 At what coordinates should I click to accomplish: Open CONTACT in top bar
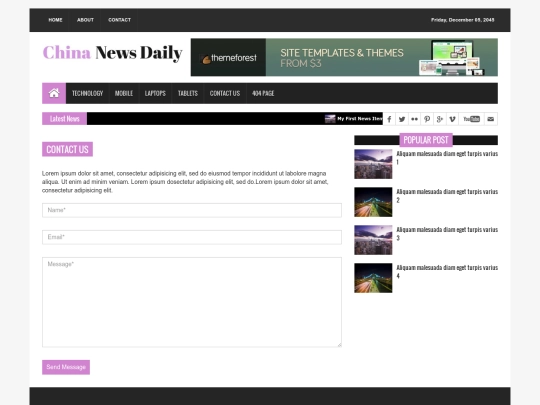[120, 20]
